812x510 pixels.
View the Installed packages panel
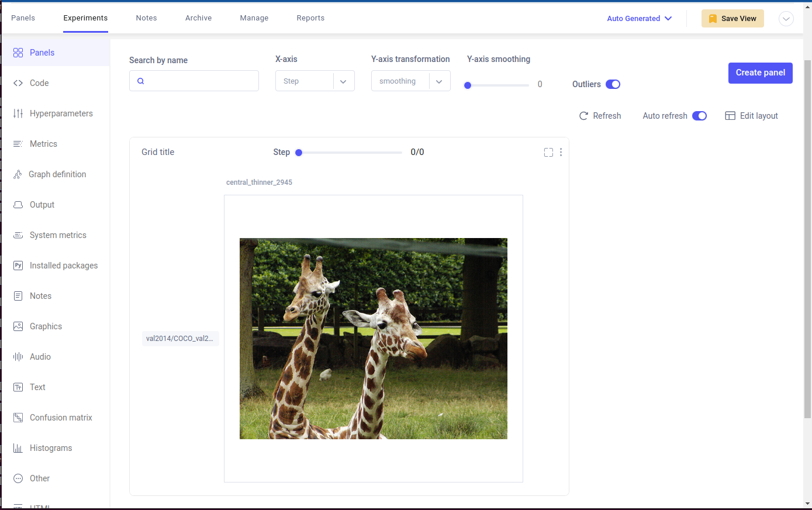pos(63,265)
